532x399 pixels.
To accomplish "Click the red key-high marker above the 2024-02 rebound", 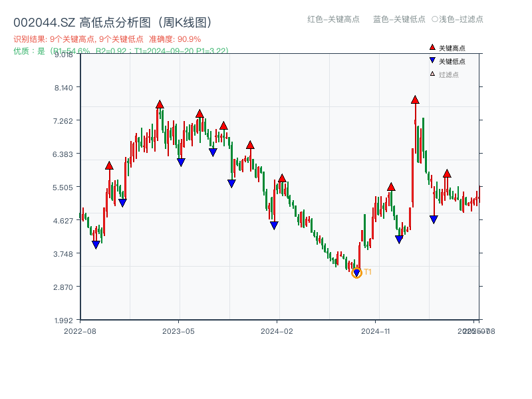I will tap(283, 178).
